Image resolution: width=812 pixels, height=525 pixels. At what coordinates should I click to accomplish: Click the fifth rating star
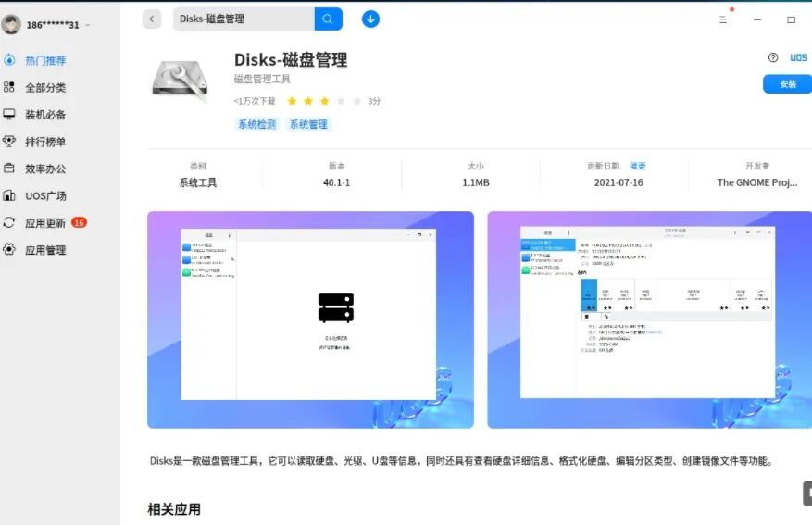tap(356, 101)
